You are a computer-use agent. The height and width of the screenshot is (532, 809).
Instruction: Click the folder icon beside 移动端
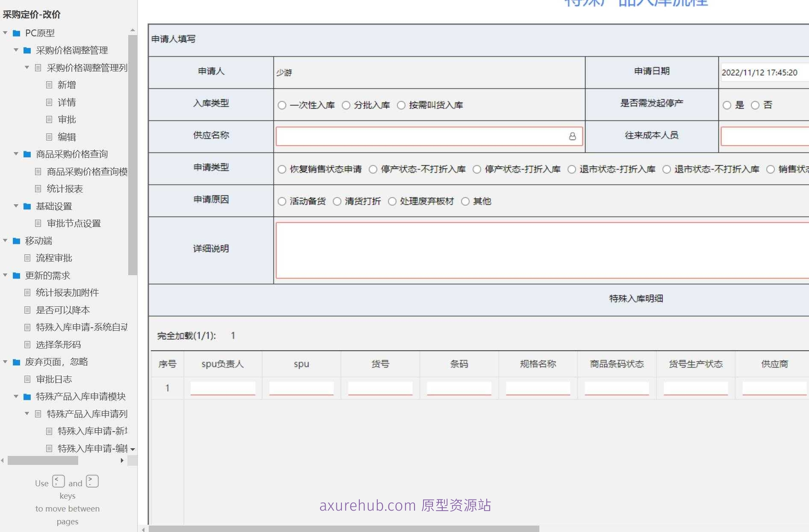(x=16, y=241)
